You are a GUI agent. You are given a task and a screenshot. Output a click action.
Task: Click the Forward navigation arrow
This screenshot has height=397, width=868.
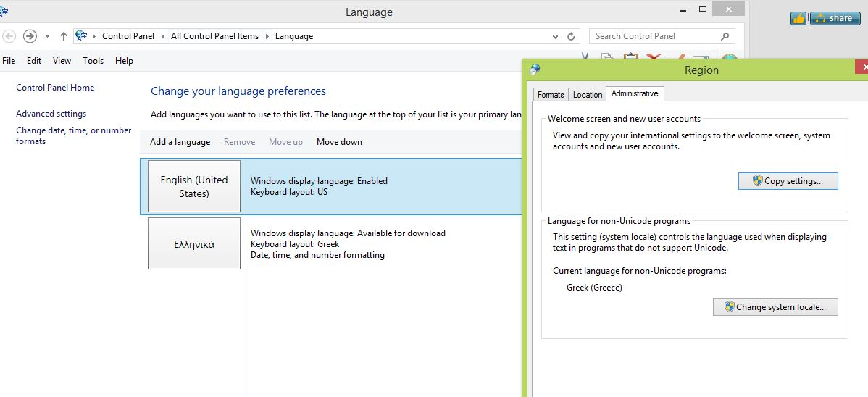point(30,36)
